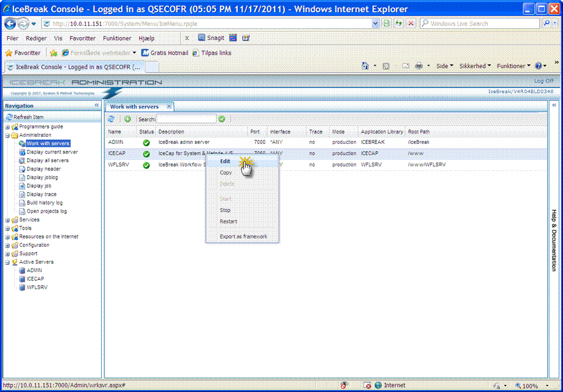The image size is (563, 392).
Task: Expand Resources on the internet node
Action: 7,237
